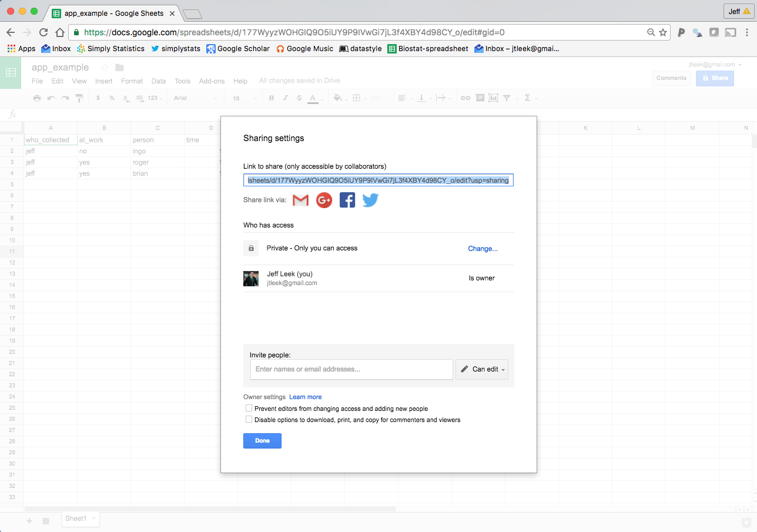Open the Can edit permission dropdown

click(482, 369)
